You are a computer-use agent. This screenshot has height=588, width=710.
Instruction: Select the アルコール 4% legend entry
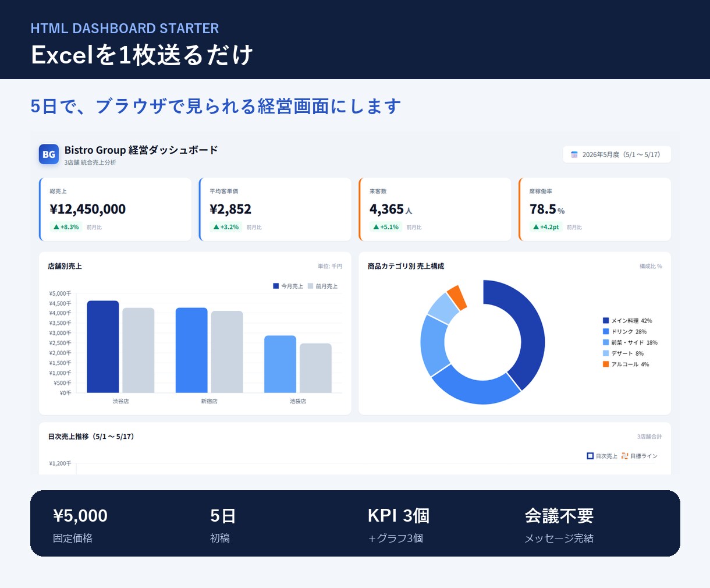[626, 364]
